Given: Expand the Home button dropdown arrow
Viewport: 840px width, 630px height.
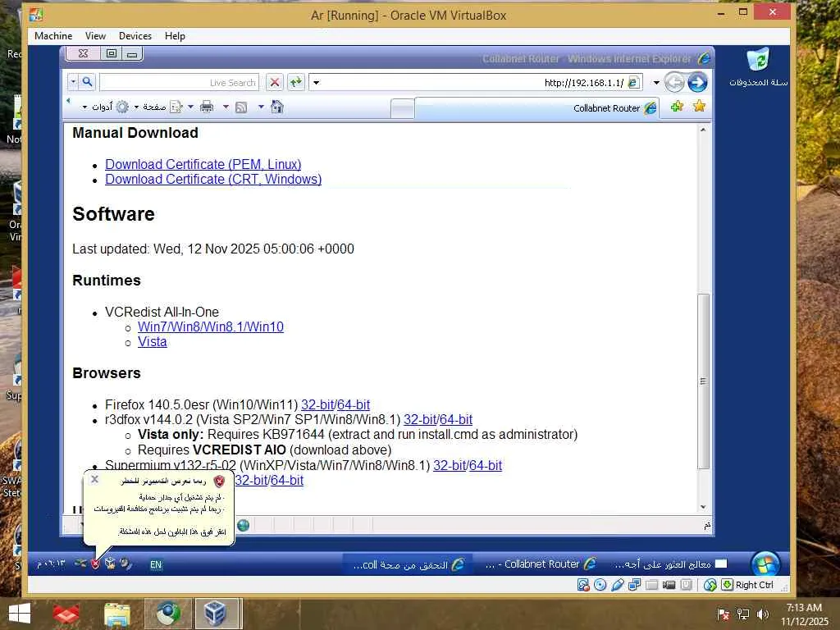Looking at the screenshot, I should tap(261, 107).
